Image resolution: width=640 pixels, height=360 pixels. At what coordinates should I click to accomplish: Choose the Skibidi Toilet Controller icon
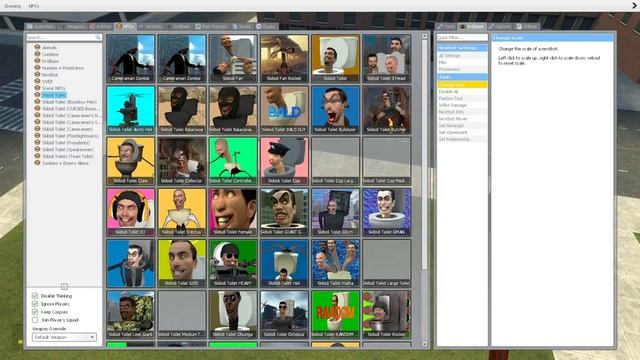(x=233, y=161)
